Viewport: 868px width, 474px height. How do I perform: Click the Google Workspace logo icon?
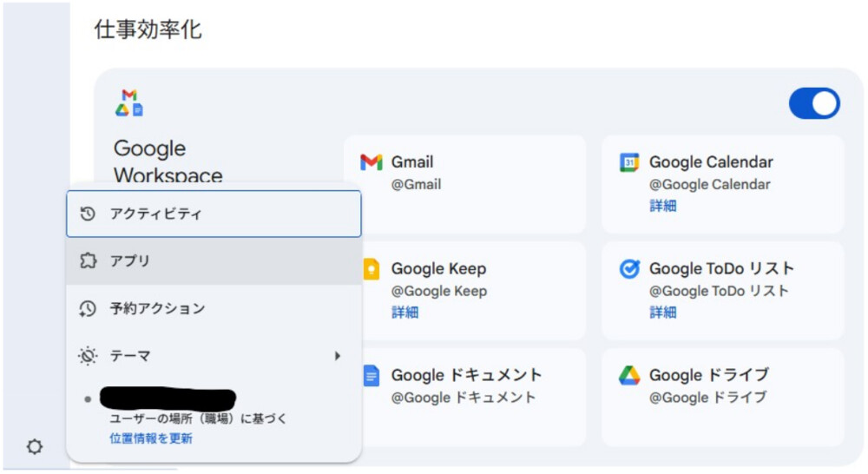click(x=129, y=102)
